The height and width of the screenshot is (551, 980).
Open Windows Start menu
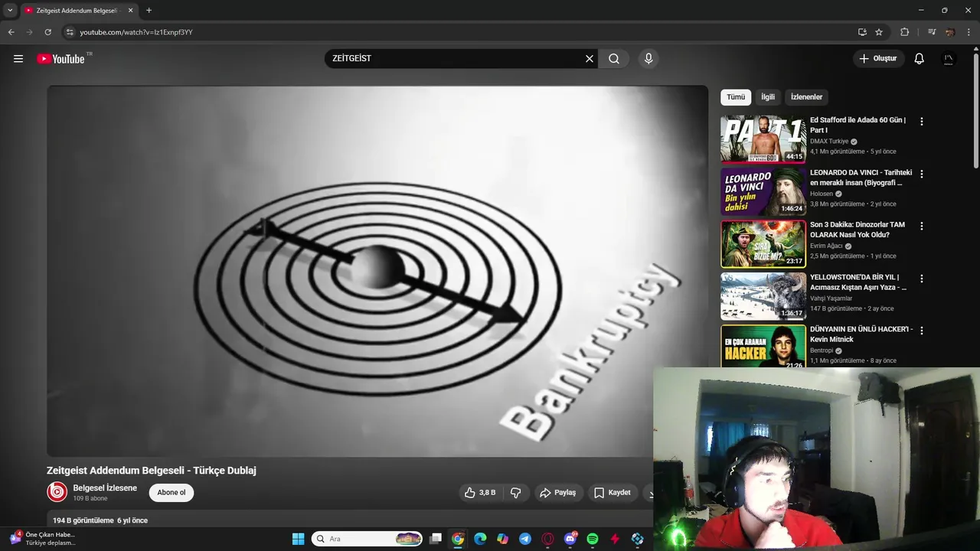click(299, 539)
